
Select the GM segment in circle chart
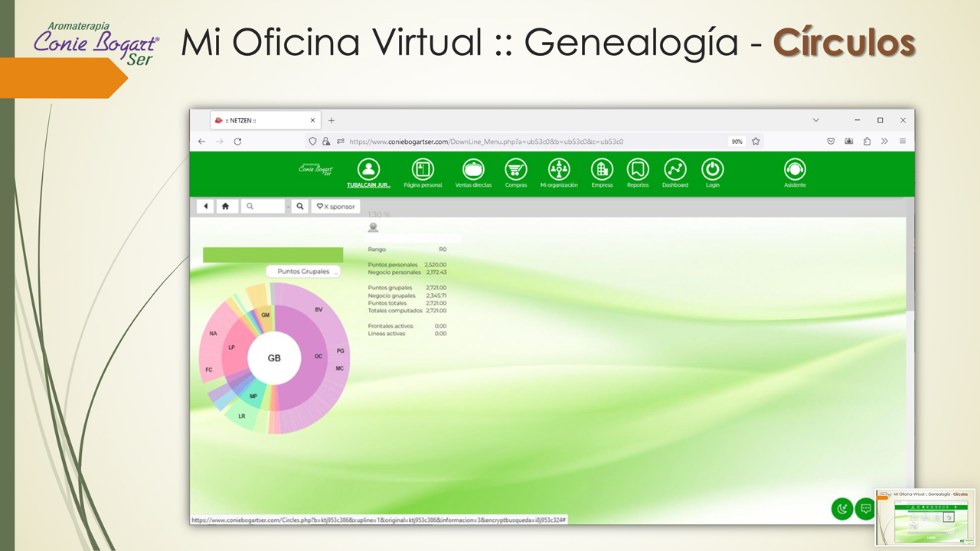(266, 315)
